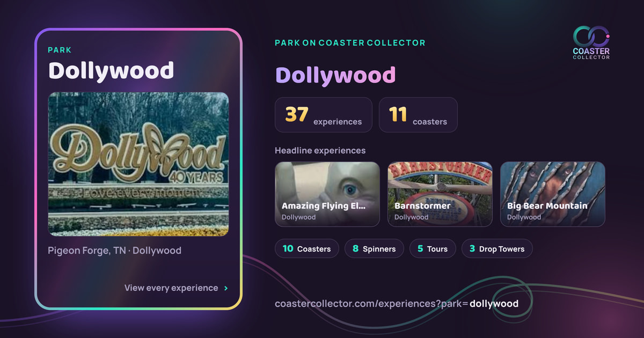Click the coastercollector.com experiences URL

(x=397, y=304)
